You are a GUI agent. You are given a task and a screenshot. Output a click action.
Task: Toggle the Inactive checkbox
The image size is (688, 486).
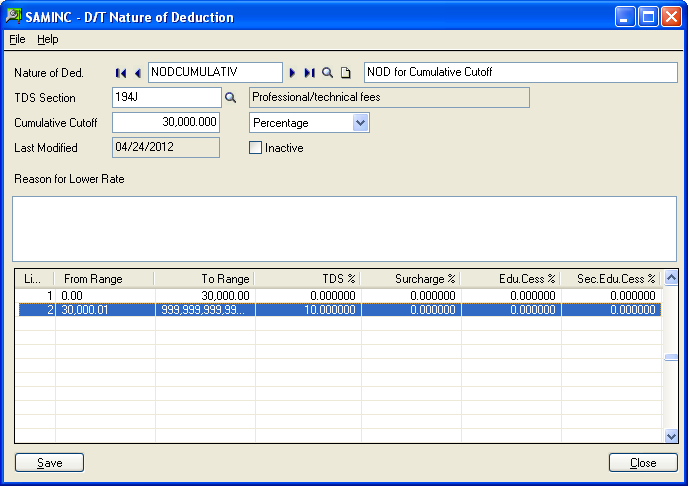pyautogui.click(x=255, y=147)
